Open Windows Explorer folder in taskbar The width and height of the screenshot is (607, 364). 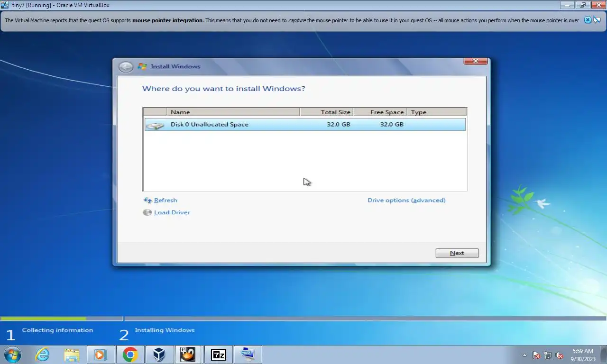pos(72,355)
